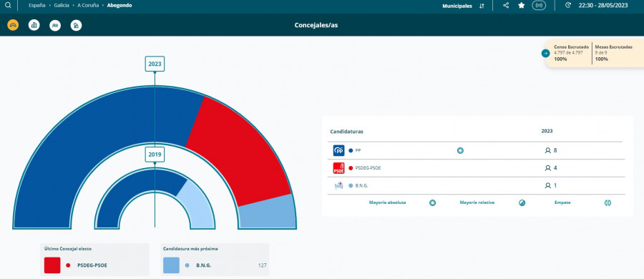Toggle the live broadcast icon
Image resolution: width=644 pixels, height=279 pixels.
point(539,5)
